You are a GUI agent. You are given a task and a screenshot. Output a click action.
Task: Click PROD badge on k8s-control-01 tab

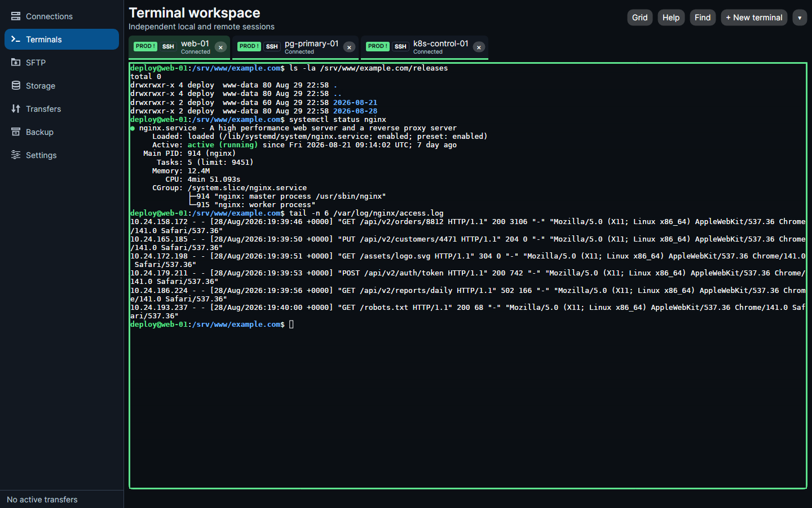pyautogui.click(x=378, y=46)
